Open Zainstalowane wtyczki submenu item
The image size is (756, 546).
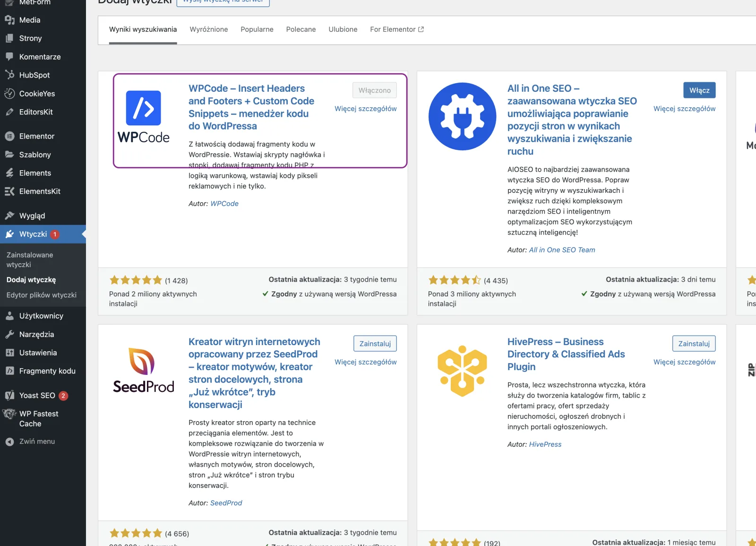click(x=30, y=260)
